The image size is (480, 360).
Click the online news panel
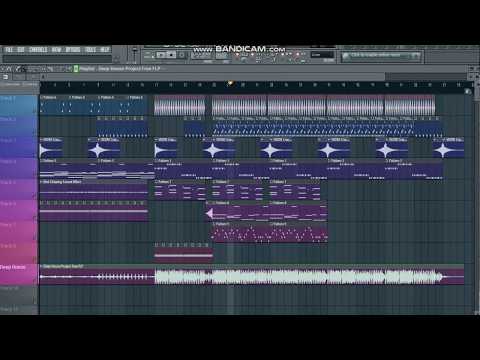point(382,56)
